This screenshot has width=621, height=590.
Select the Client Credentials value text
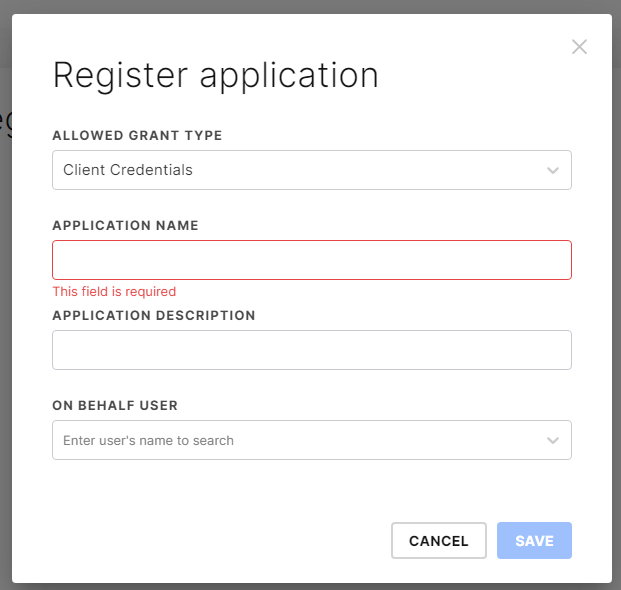tap(128, 170)
